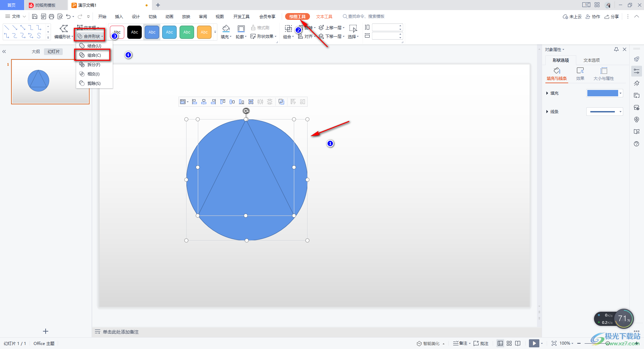Click fit slide to window icon

click(x=554, y=343)
